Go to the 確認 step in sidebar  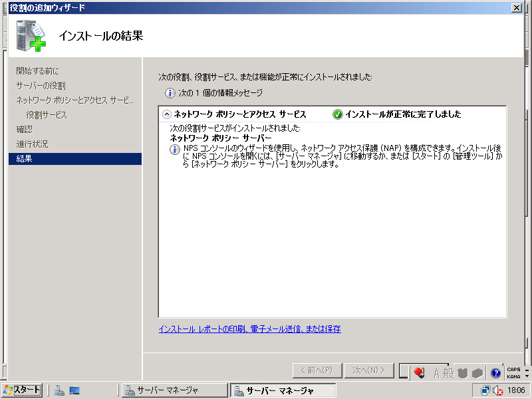(24, 129)
